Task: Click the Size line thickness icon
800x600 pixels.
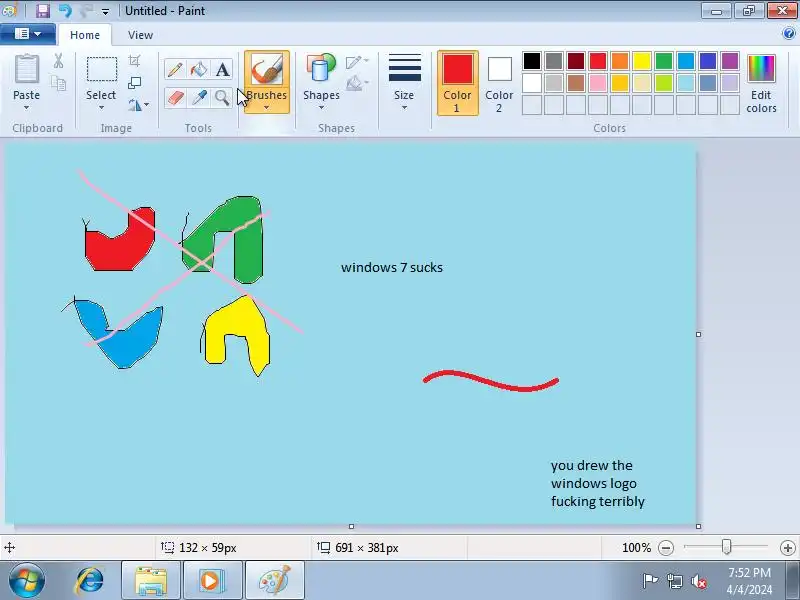Action: 405,68
